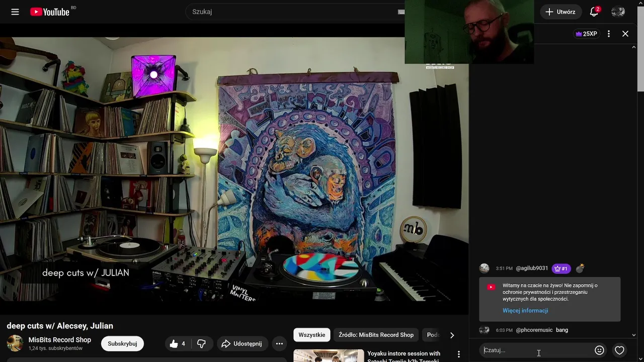Open Więcej informacji link in chat notice

click(x=525, y=310)
